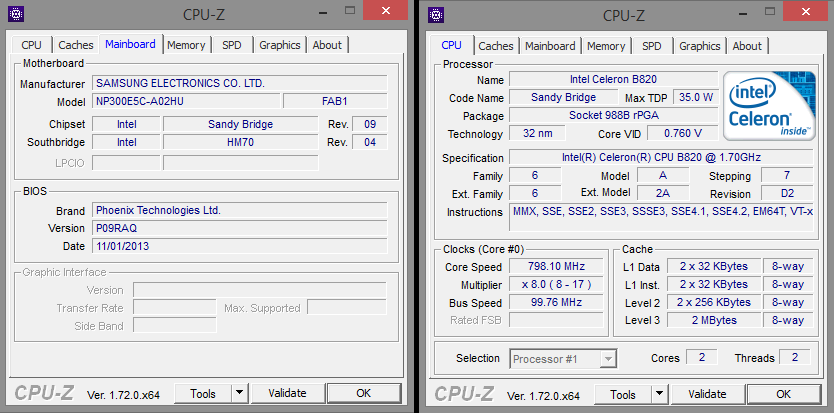Image resolution: width=834 pixels, height=413 pixels.
Task: Click Ext. Model value 2A
Action: point(663,194)
